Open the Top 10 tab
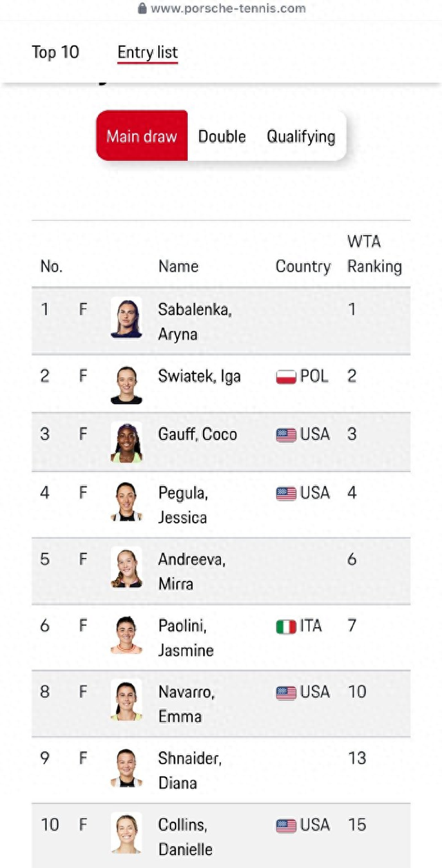The height and width of the screenshot is (868, 442). (x=55, y=52)
